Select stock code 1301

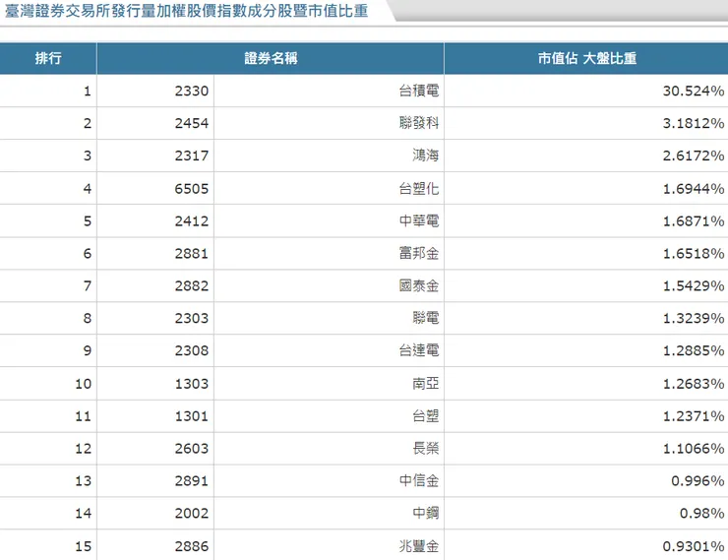pos(191,416)
